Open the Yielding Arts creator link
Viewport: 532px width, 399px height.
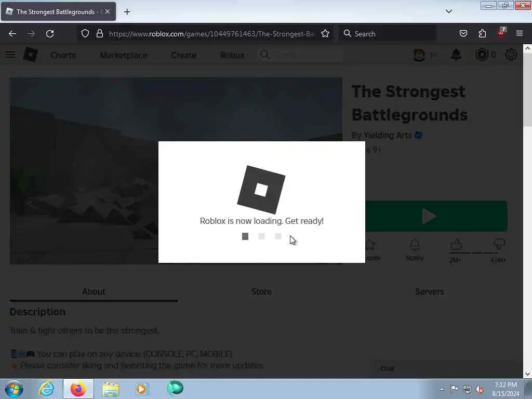click(x=388, y=135)
